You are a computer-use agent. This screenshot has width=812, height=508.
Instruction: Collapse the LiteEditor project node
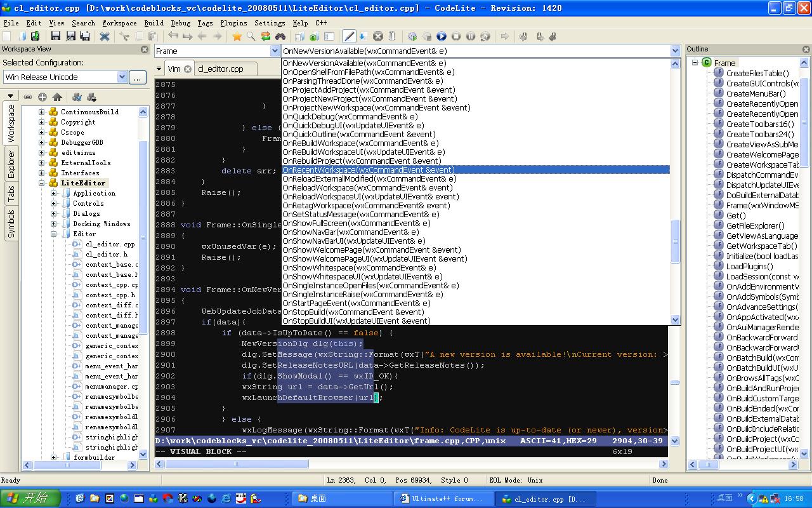tap(42, 184)
